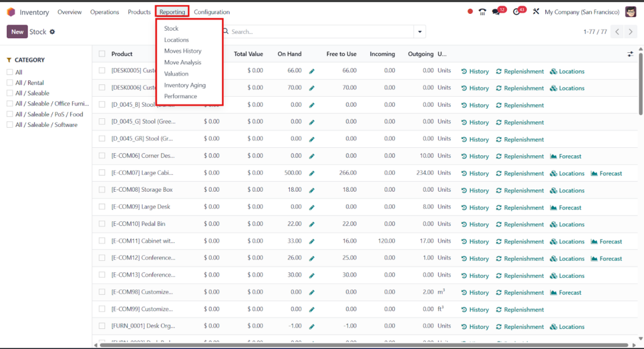The height and width of the screenshot is (349, 644).
Task: Go to next page arrow
Action: [x=630, y=31]
